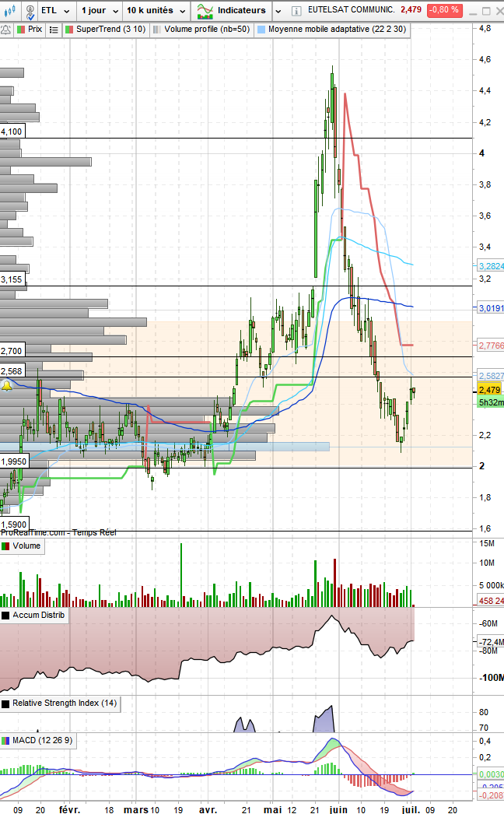Click the EUTELSAT COMMUNIC. instrument name
The image size is (504, 814).
click(x=351, y=10)
